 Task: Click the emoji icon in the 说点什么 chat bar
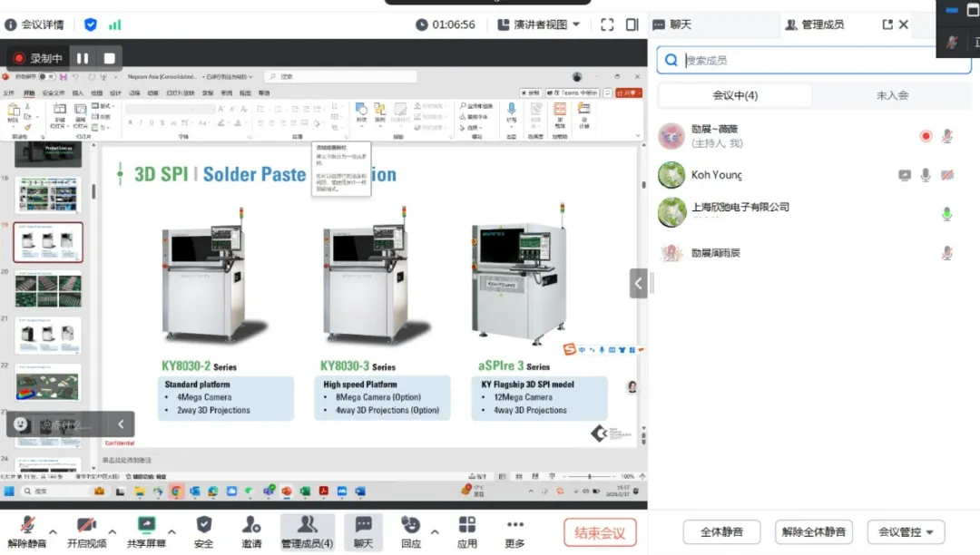[21, 424]
